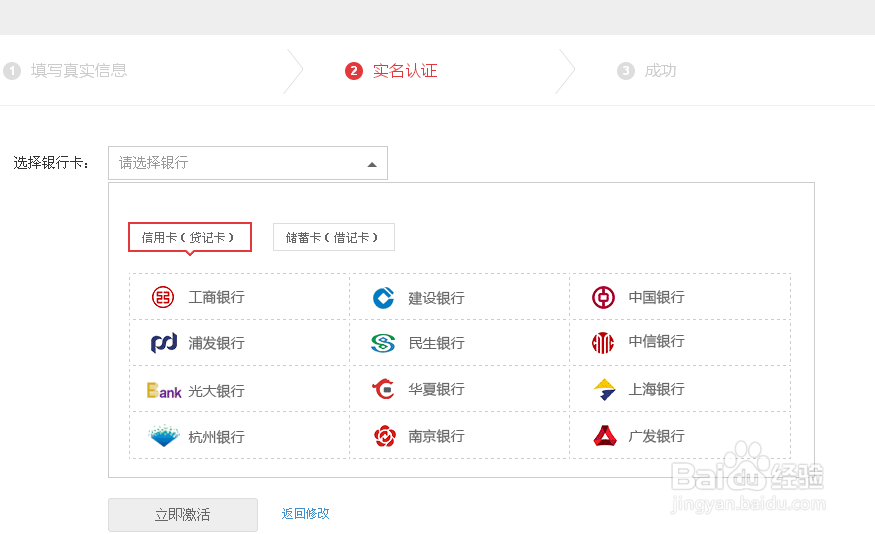Click step 3 number circle icon
Viewport: 875px width, 534px height.
[x=626, y=71]
